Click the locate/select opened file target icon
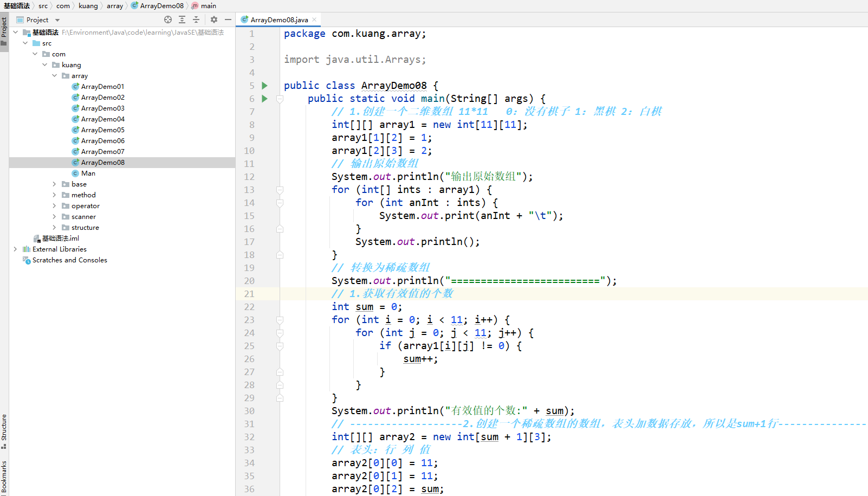The image size is (868, 496). 168,20
